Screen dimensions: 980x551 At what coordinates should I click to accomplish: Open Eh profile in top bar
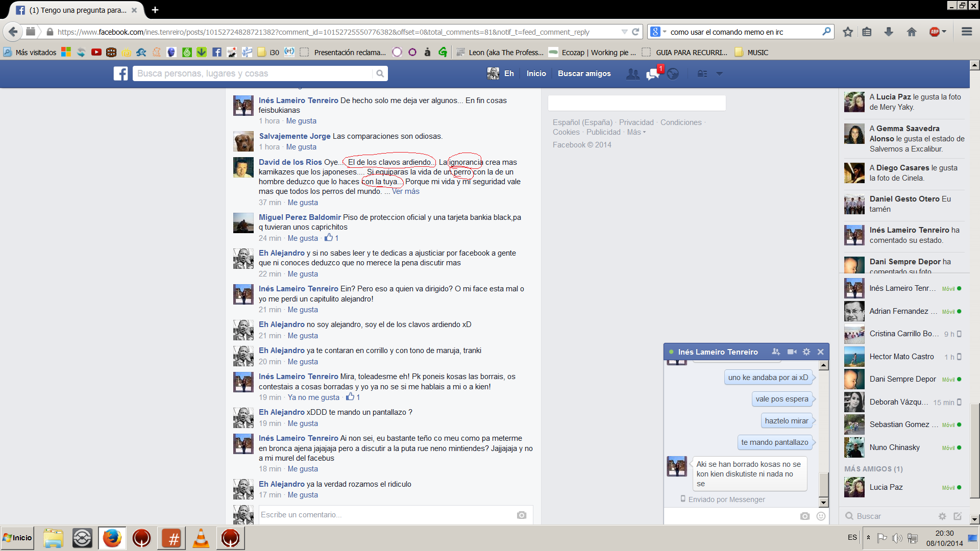coord(501,73)
